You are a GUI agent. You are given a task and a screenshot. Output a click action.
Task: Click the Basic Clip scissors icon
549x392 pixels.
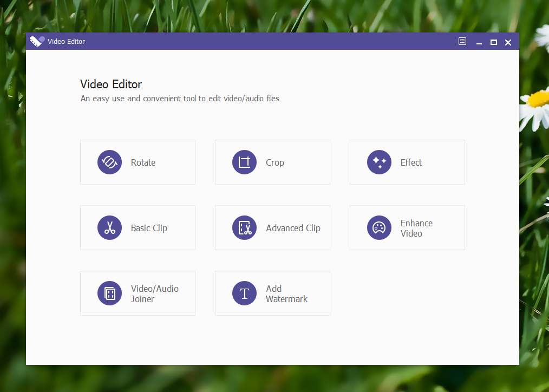(x=109, y=227)
